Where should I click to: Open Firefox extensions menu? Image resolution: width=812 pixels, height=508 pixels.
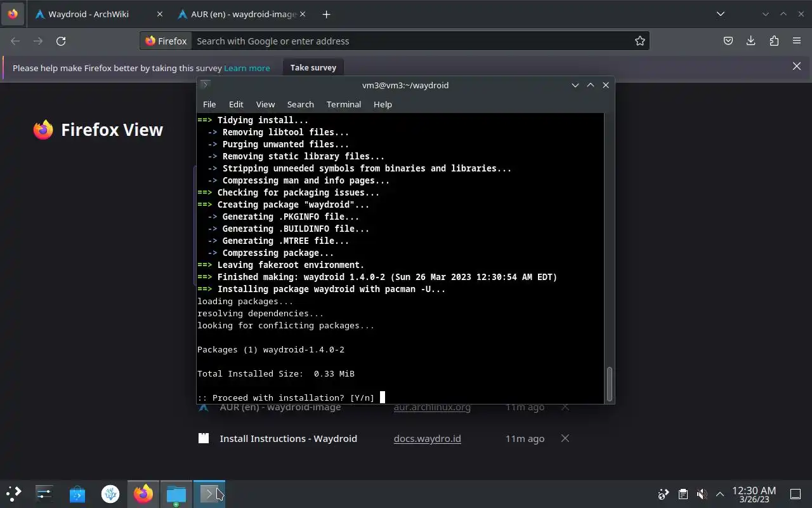[774, 41]
